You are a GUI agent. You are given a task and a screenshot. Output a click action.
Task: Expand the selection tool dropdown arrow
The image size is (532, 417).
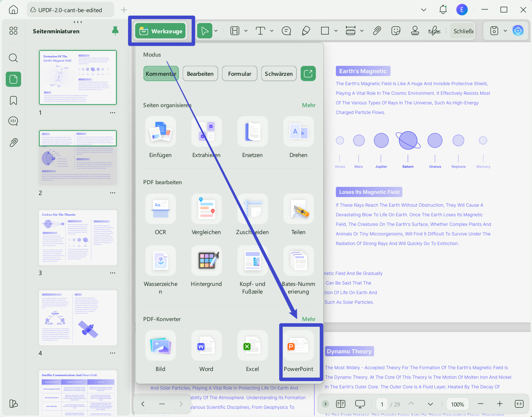216,31
